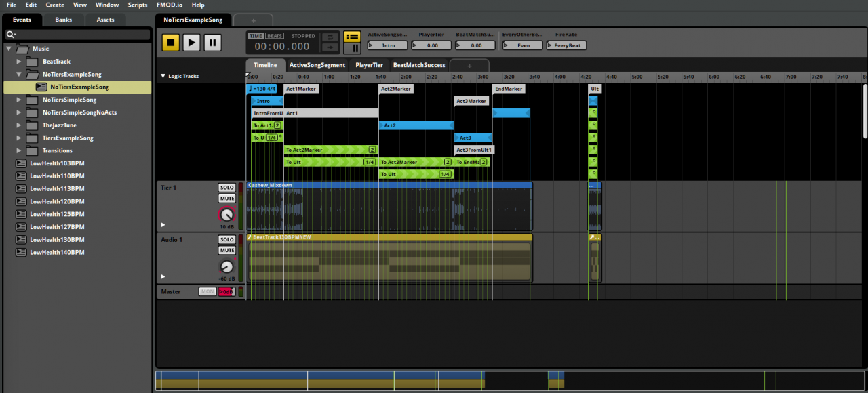The height and width of the screenshot is (393, 868).
Task: Toggle loop playback icon beside time display
Action: click(x=330, y=37)
